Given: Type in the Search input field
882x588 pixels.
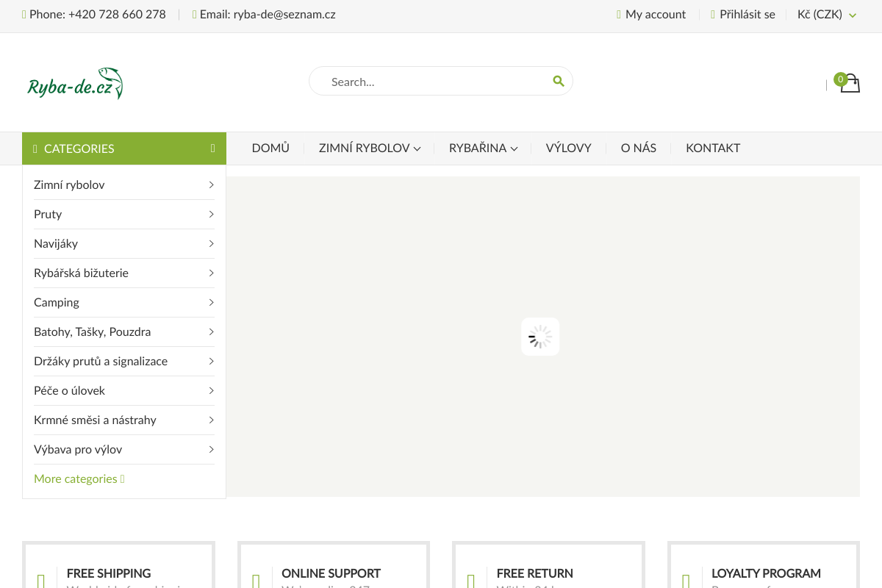Looking at the screenshot, I should 434,82.
